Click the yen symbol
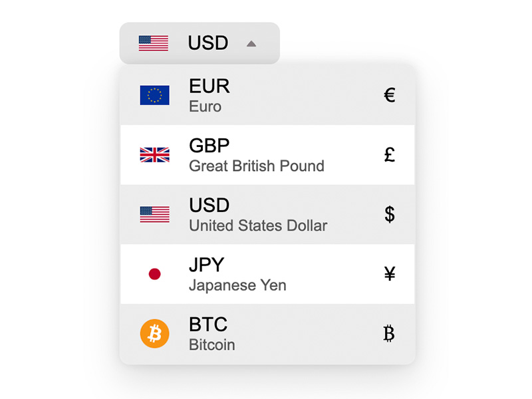 pyautogui.click(x=390, y=274)
